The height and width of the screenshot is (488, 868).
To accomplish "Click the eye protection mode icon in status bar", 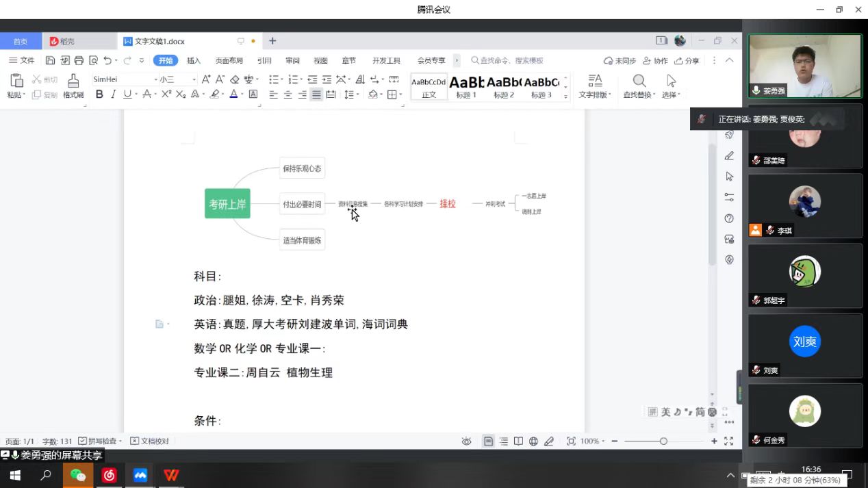I will (x=466, y=441).
